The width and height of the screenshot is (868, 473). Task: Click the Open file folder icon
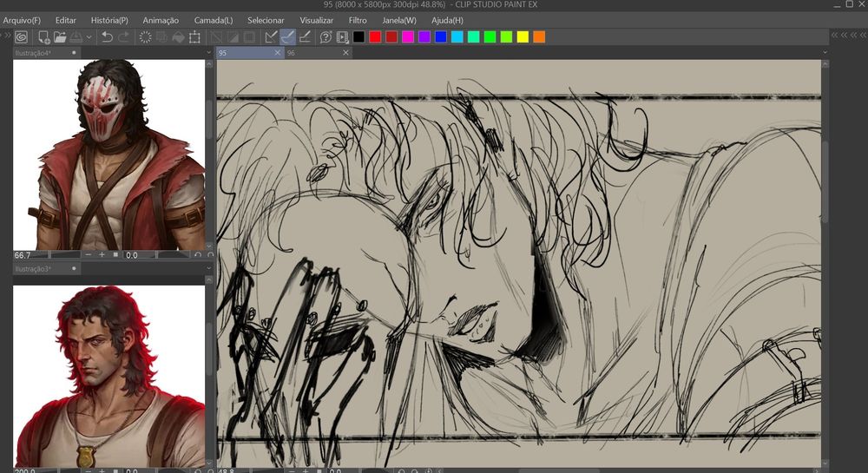60,37
